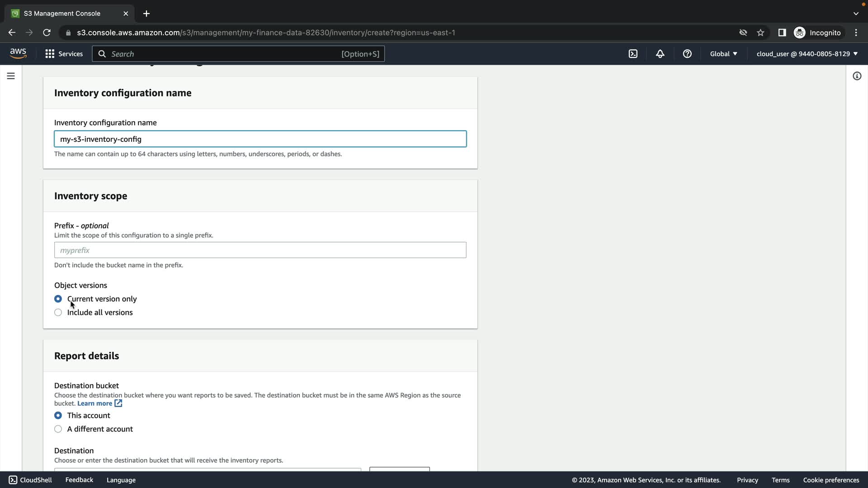Open the info panel icon at right
868x488 pixels.
(x=857, y=76)
